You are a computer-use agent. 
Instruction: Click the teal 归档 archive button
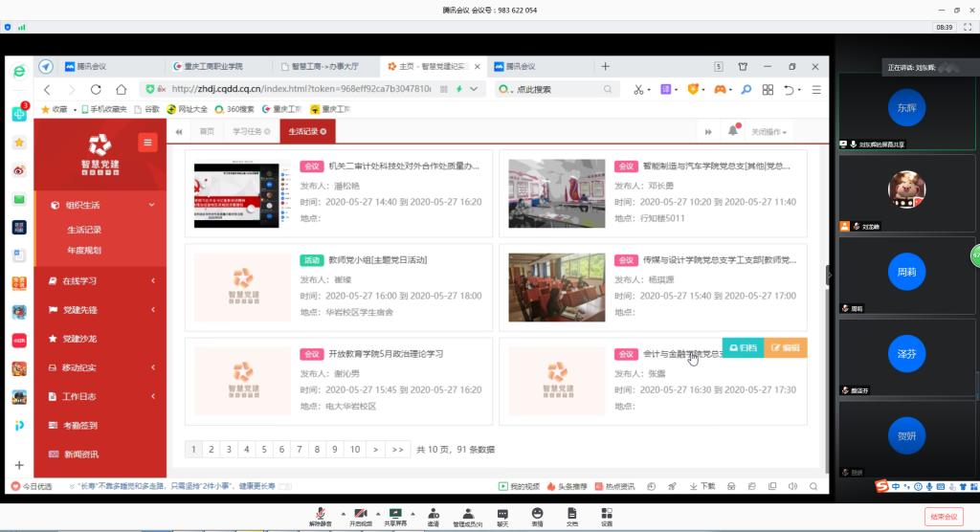[x=743, y=348]
